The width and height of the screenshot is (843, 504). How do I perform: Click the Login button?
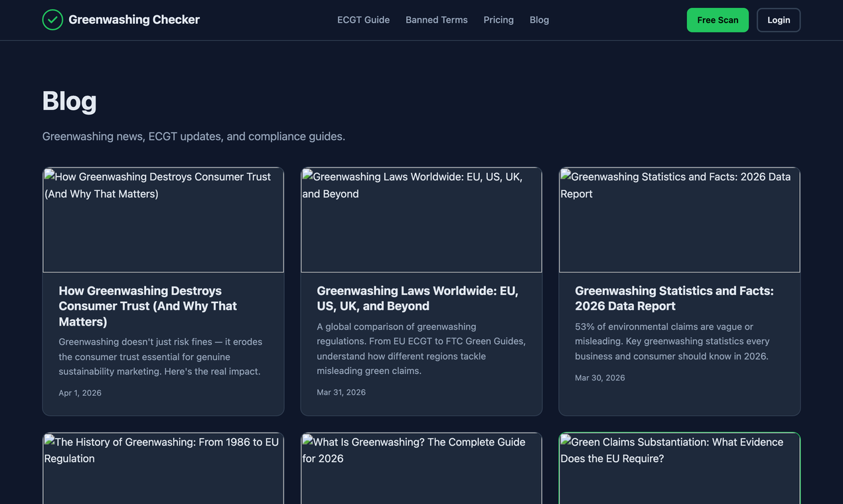click(778, 20)
